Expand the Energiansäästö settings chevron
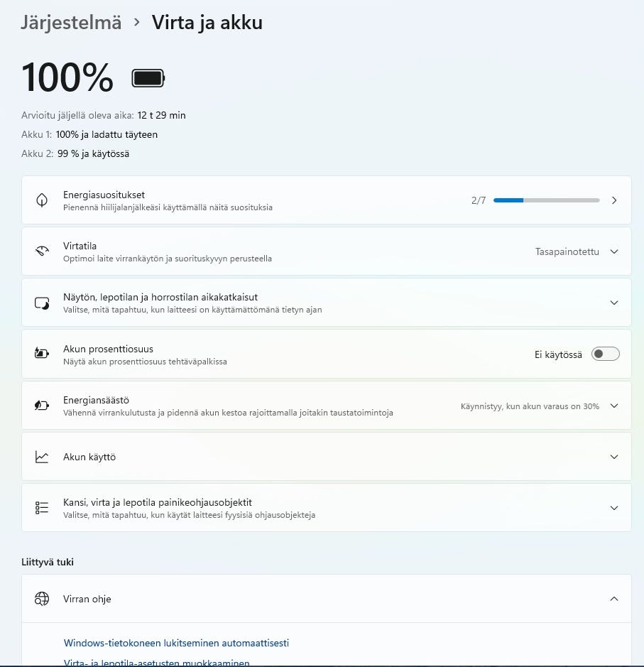Screen dimensions: 644x667 (x=614, y=406)
